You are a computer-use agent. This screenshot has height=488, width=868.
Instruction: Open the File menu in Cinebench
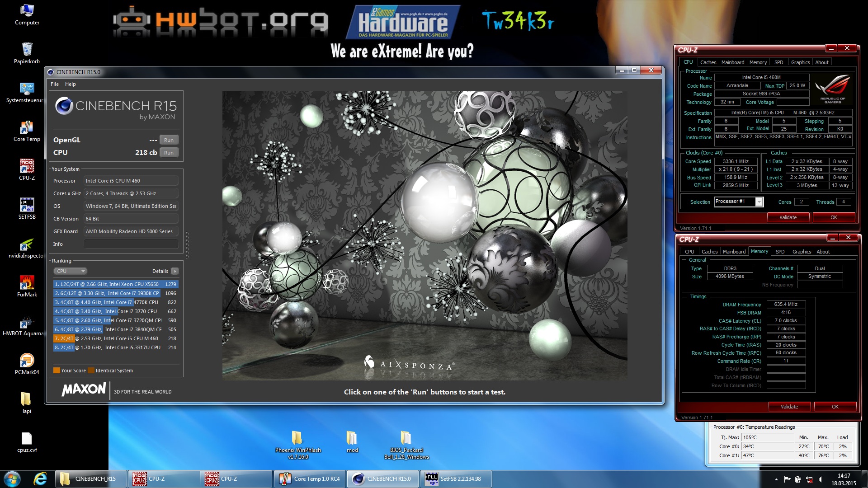pyautogui.click(x=55, y=84)
